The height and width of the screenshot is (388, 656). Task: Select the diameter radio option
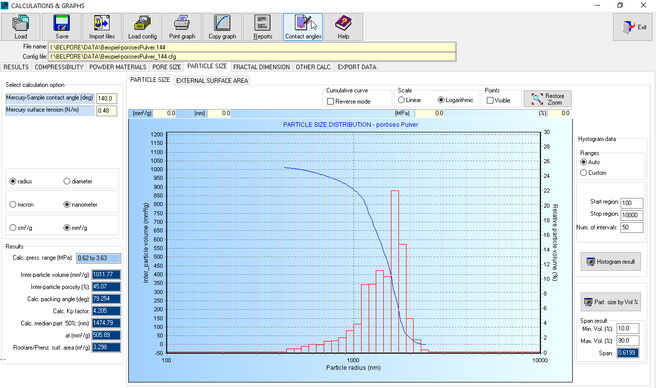coord(67,181)
